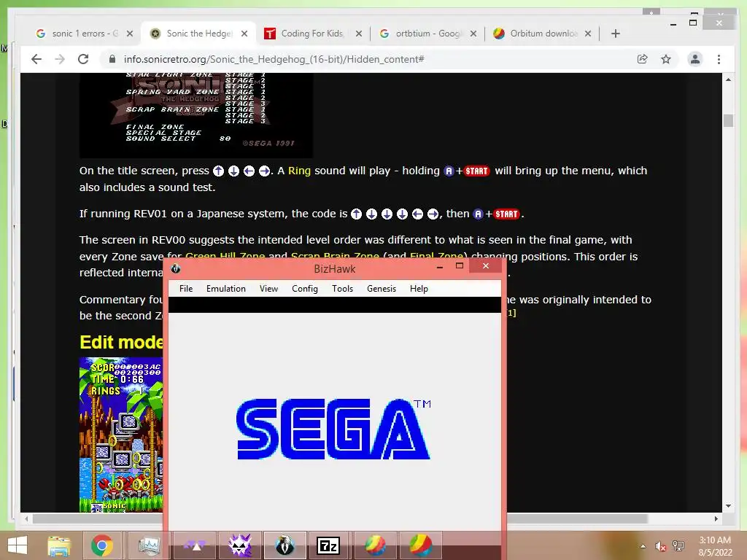The image size is (747, 560).
Task: Open the first Orbitum taskbar icon
Action: (x=375, y=545)
